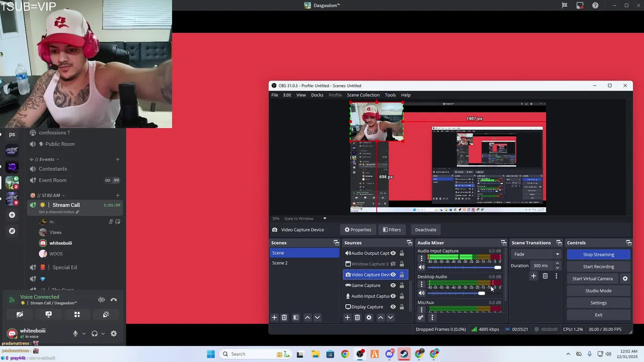Mute Audio Input Capture in mixer
The width and height of the screenshot is (644, 362).
point(422,267)
